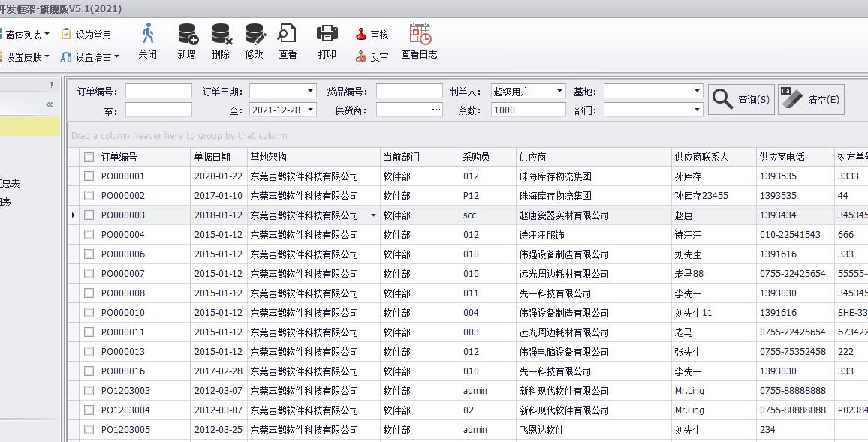Open the 制单人 dropdown showing 超级用户

(559, 91)
